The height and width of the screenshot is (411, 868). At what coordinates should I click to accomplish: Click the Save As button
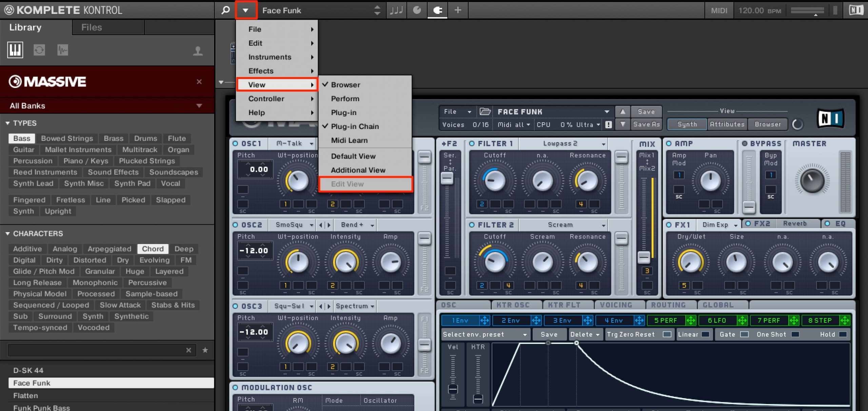646,124
